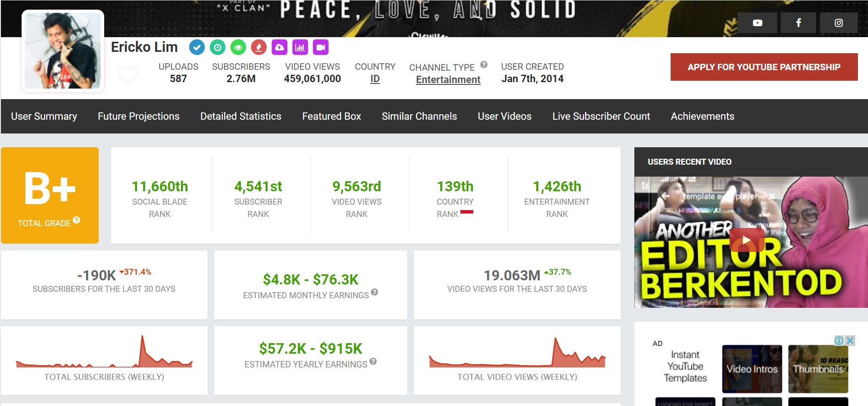The width and height of the screenshot is (868, 406).
Task: Click the teal clock badge
Action: (218, 47)
